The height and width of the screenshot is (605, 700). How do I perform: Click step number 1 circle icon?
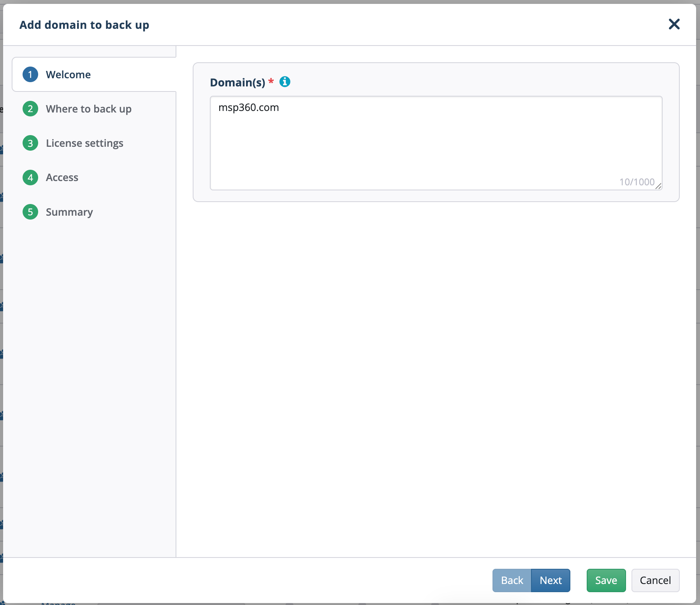(x=30, y=74)
